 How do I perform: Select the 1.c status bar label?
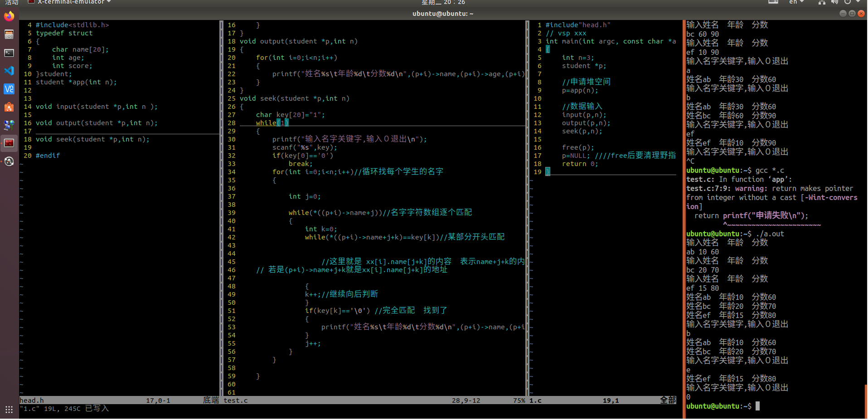tap(535, 400)
